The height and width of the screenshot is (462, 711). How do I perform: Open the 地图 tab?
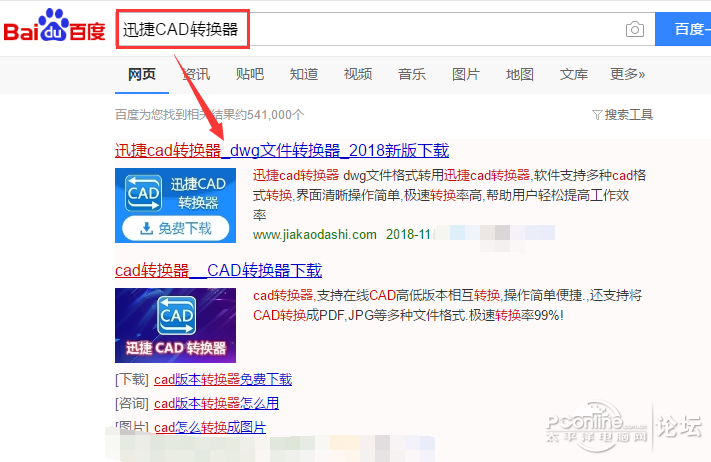point(520,74)
